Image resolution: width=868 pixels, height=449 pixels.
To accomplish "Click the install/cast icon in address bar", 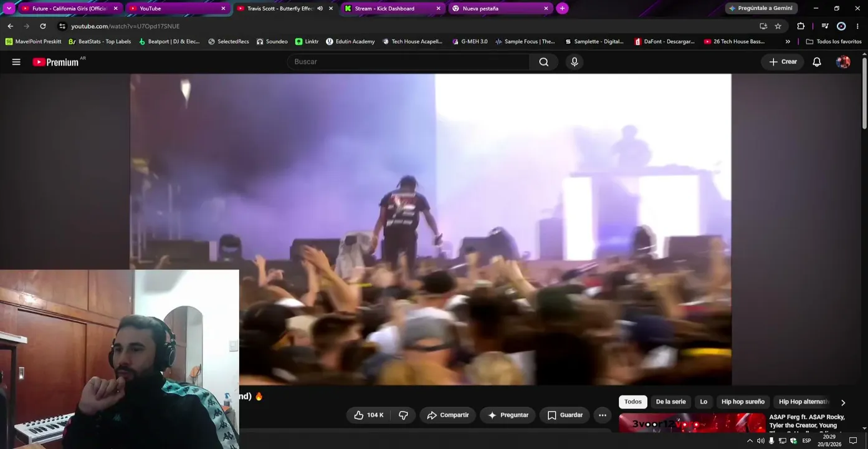I will click(x=763, y=26).
